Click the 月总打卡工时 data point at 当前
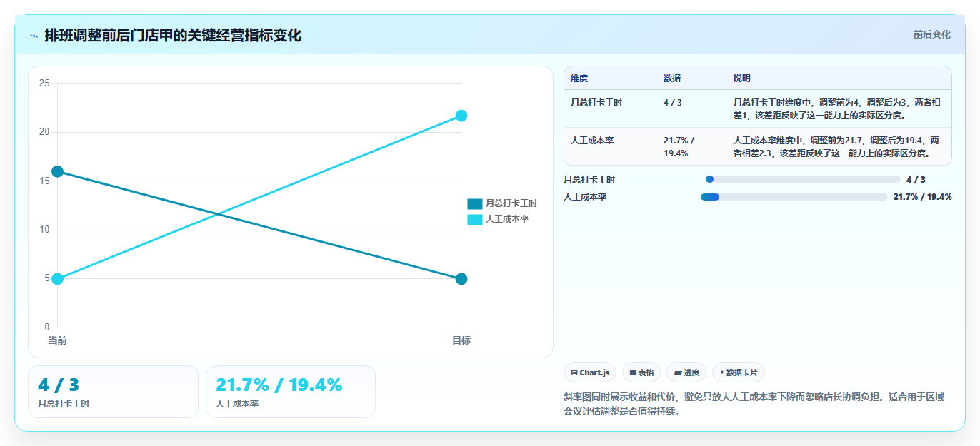 pyautogui.click(x=58, y=171)
